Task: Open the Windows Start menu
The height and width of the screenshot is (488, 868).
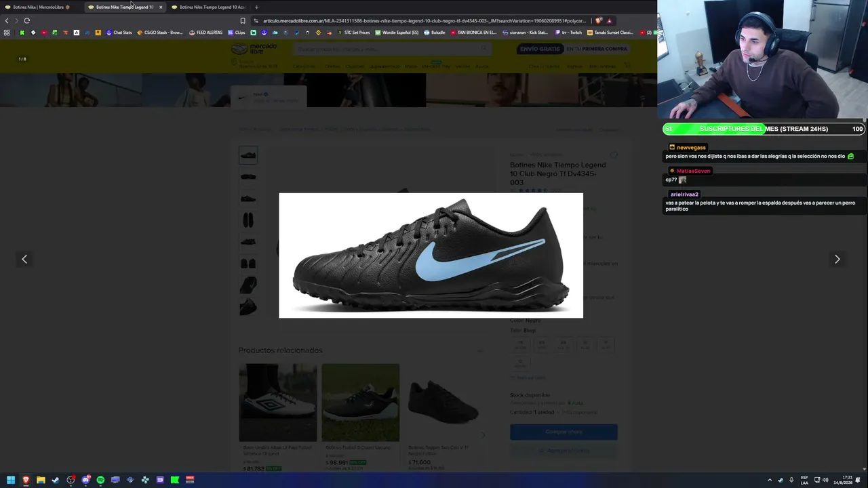Action: coord(11,480)
